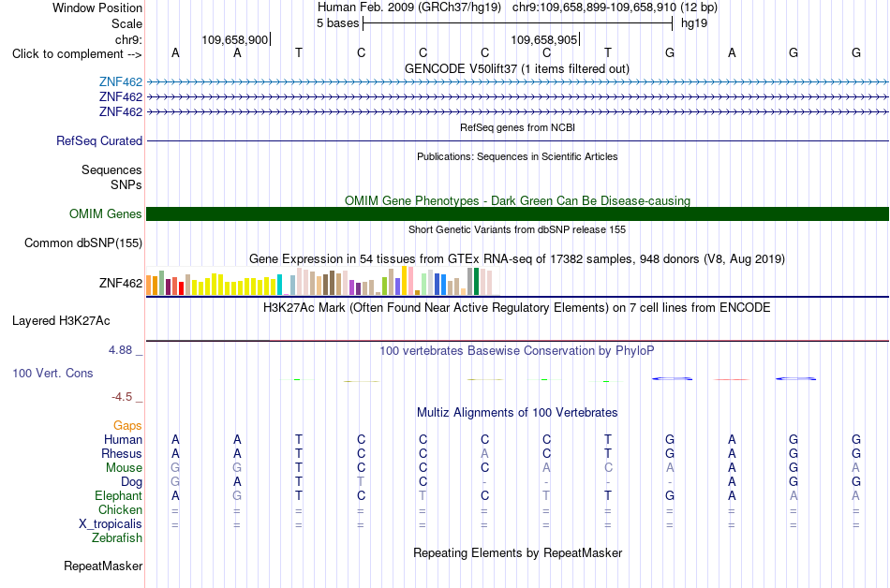Click the dark green bar in GTEx chart
This screenshot has height=588, width=890.
tap(476, 281)
